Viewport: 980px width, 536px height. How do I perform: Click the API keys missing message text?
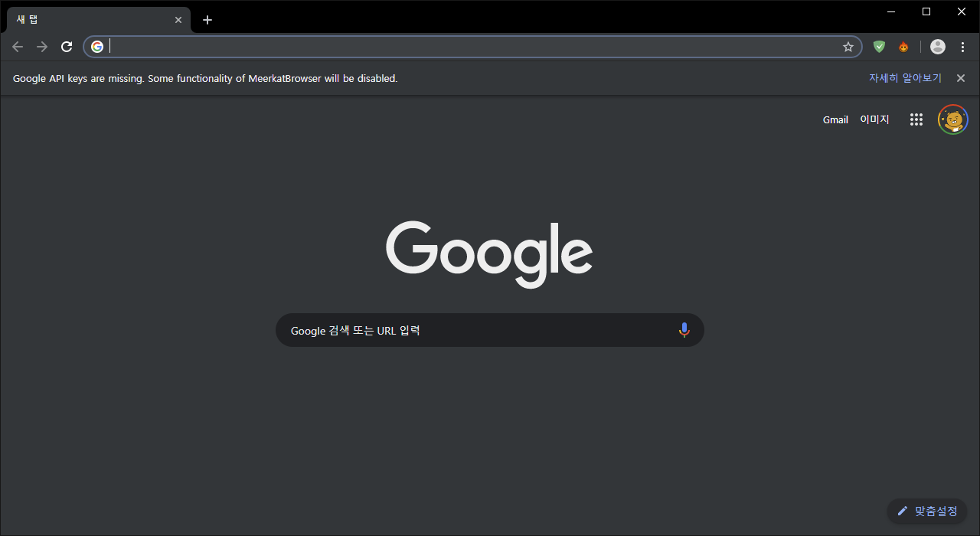coord(205,78)
